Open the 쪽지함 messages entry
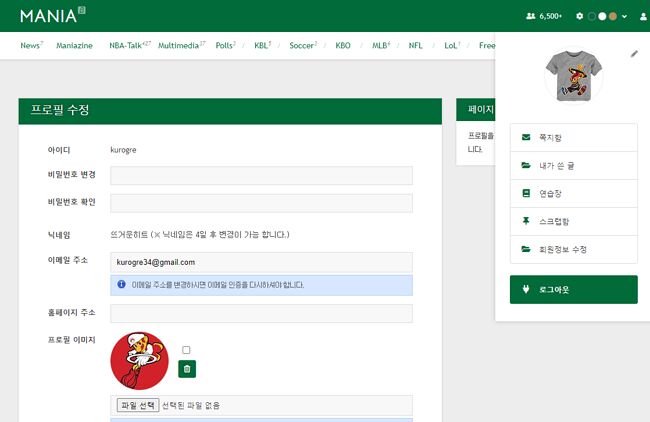The height and width of the screenshot is (422, 650). coord(574,138)
